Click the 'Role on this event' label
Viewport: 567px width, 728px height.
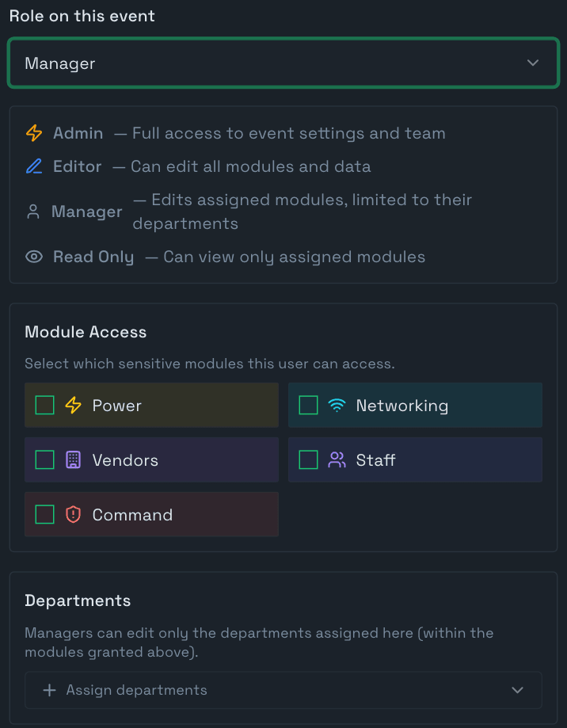pyautogui.click(x=82, y=16)
